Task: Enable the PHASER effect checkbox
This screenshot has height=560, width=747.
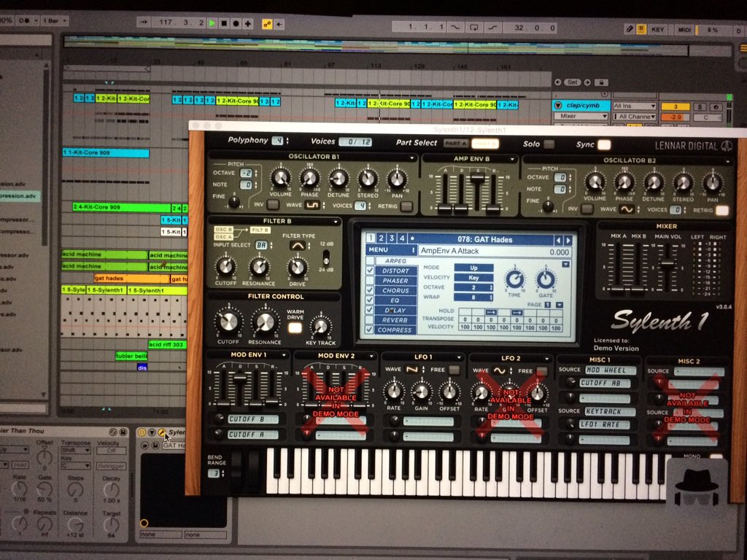Action: tap(370, 280)
